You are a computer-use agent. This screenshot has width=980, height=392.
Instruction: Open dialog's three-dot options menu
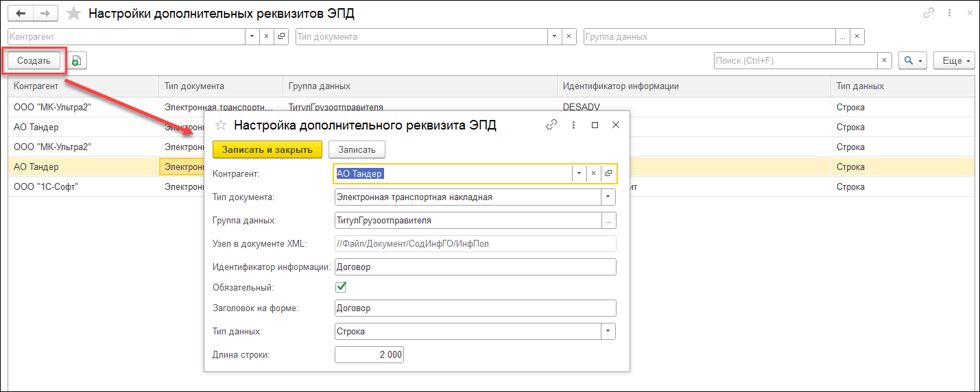[x=573, y=125]
